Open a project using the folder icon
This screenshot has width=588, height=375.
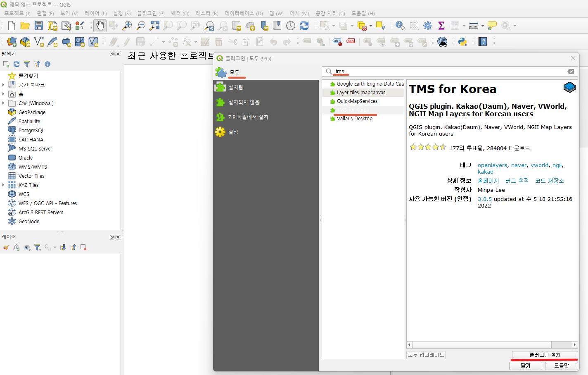pyautogui.click(x=25, y=26)
